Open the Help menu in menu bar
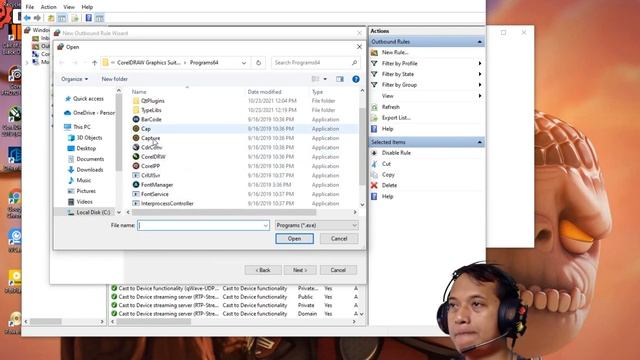 [x=87, y=7]
